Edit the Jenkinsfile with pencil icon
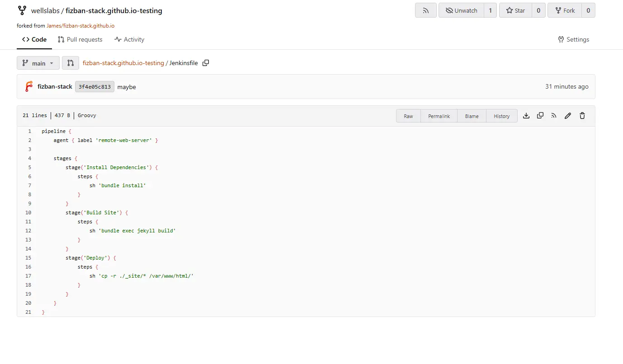Screen dimensions: 623x364 568,116
